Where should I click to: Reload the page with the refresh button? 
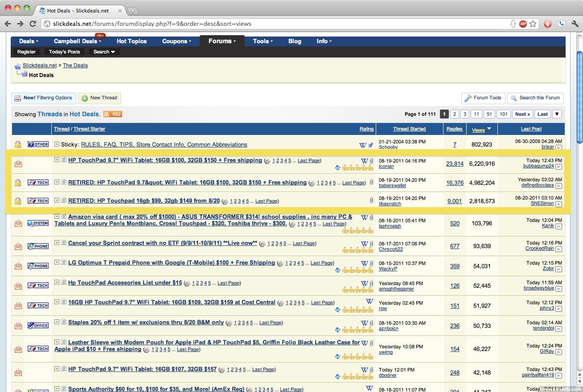click(33, 24)
